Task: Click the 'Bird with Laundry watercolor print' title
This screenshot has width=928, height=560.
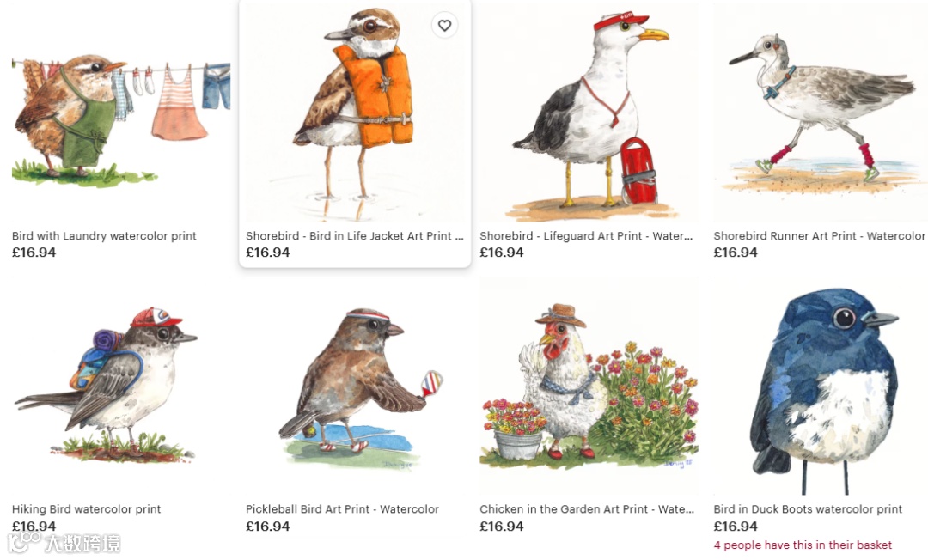Action: [104, 236]
